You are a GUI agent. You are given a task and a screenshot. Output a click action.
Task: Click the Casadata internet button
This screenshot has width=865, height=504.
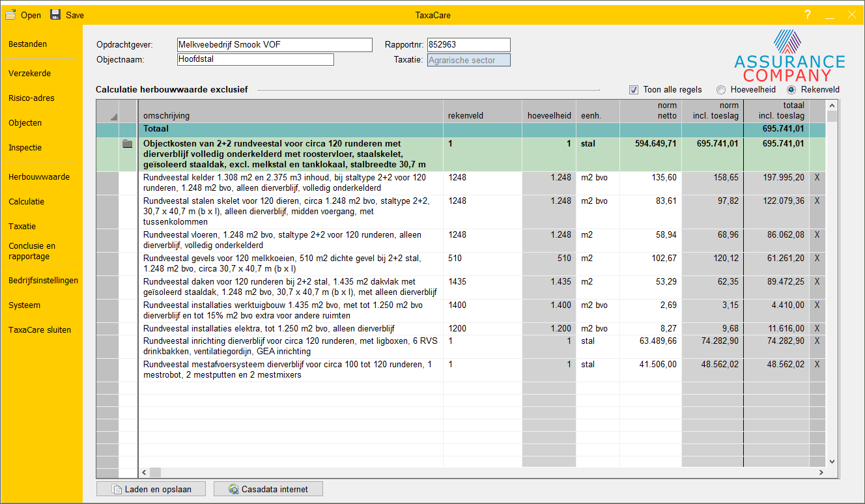tap(268, 489)
